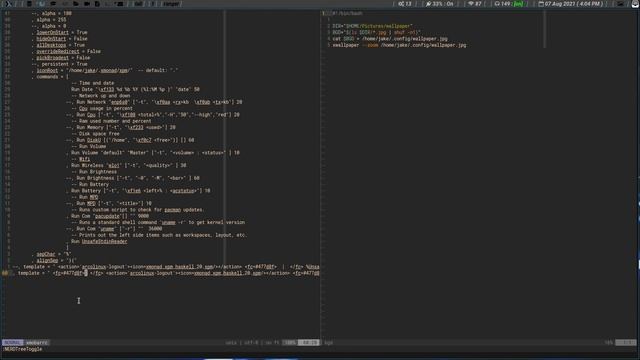Click the active ', template' line with cursor
640x360 pixels.
tap(166, 273)
